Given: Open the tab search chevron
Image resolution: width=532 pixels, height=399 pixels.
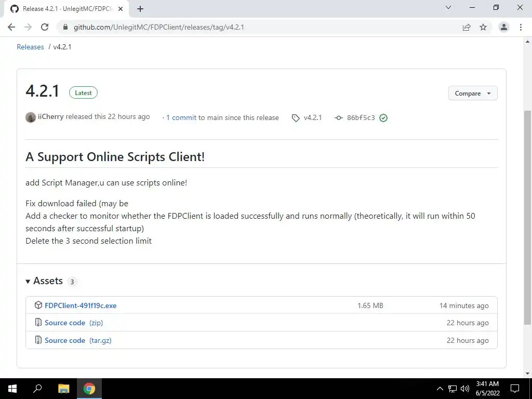Looking at the screenshot, I should 448,7.
